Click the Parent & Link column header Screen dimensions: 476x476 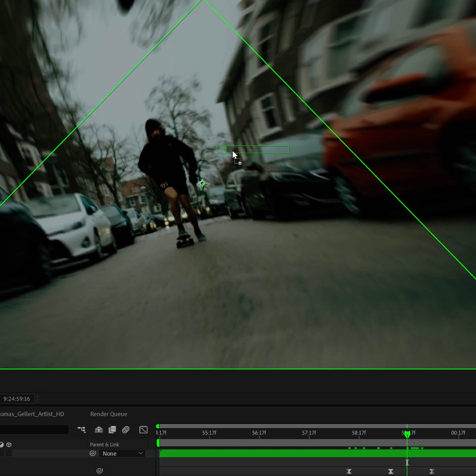[x=105, y=444]
